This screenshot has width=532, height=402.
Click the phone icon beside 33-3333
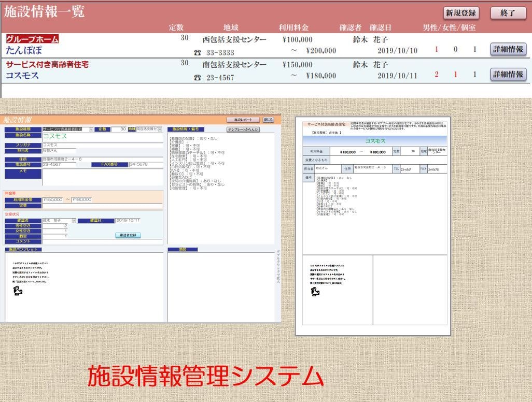click(x=197, y=52)
